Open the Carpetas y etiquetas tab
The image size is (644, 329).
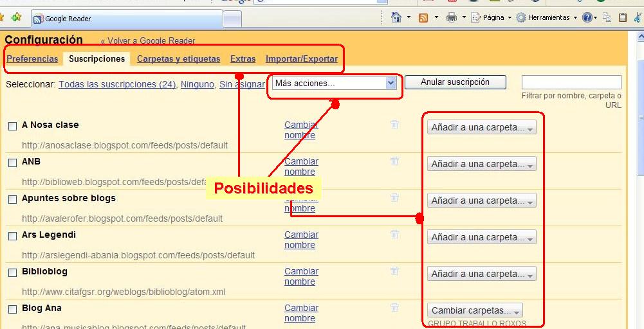179,58
